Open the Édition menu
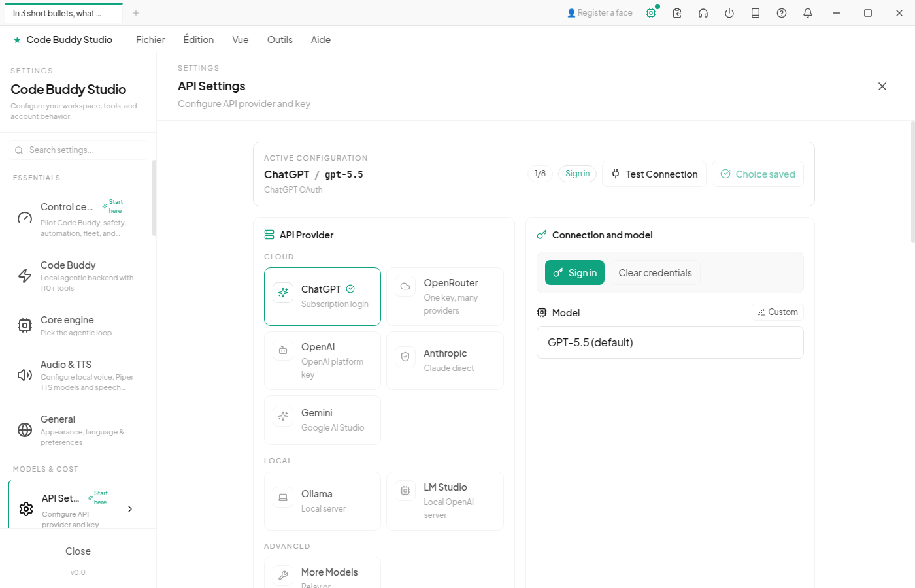This screenshot has width=915, height=588. click(199, 40)
